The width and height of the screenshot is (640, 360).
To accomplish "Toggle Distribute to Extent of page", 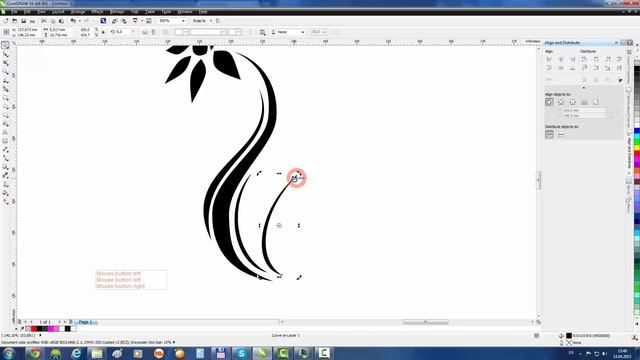I will (x=561, y=134).
